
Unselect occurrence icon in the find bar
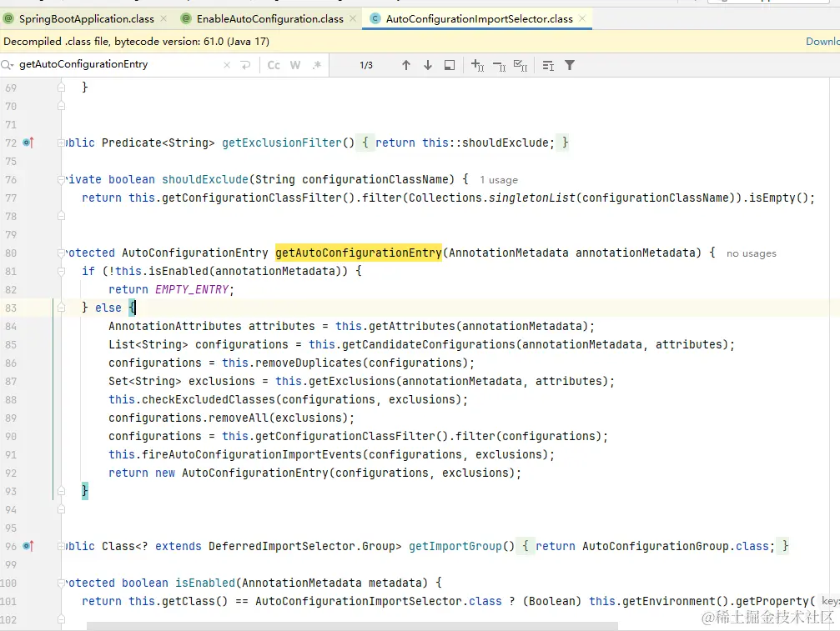(x=499, y=65)
